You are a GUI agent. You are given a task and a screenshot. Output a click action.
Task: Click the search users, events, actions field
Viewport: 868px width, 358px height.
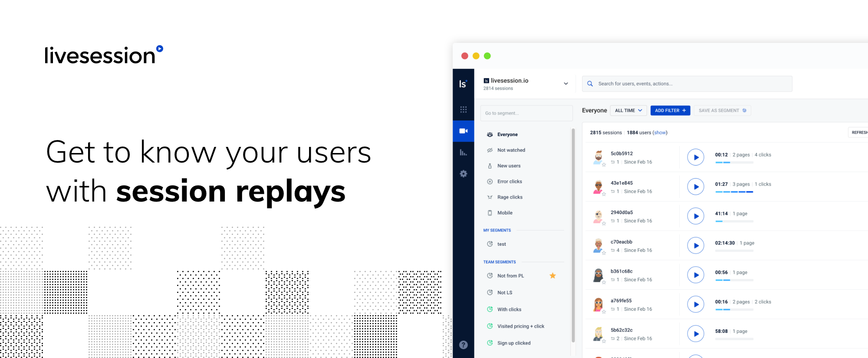coord(687,84)
